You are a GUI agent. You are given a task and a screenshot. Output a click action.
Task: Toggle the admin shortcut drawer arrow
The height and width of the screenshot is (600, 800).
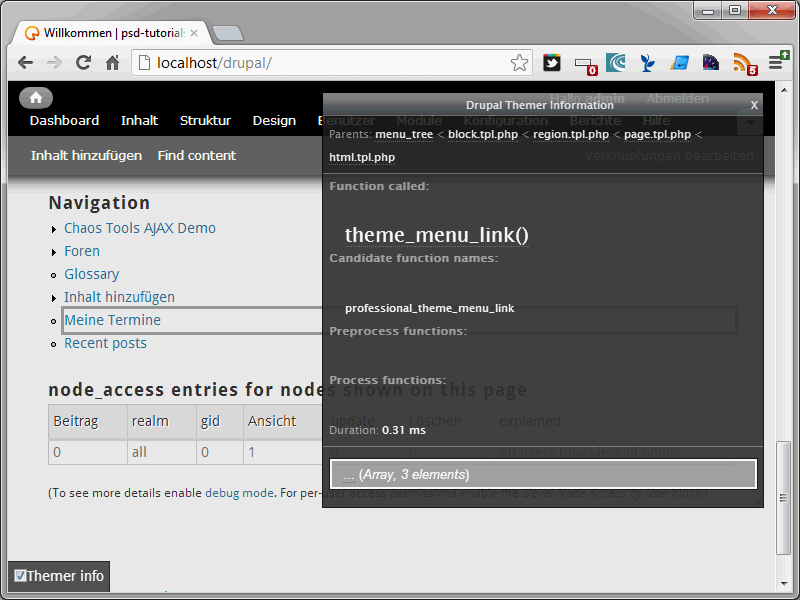[x=750, y=122]
